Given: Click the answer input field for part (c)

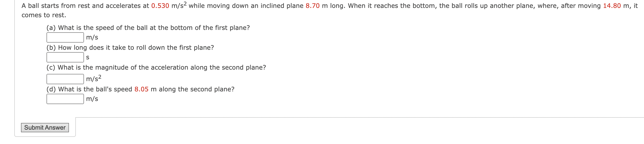Looking at the screenshot, I should pos(65,78).
